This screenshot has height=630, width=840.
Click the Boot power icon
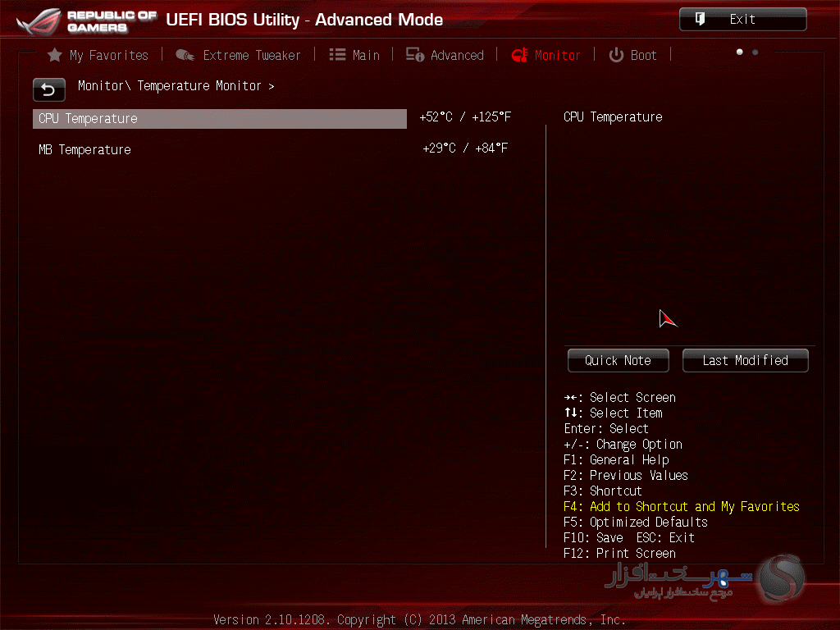point(616,55)
